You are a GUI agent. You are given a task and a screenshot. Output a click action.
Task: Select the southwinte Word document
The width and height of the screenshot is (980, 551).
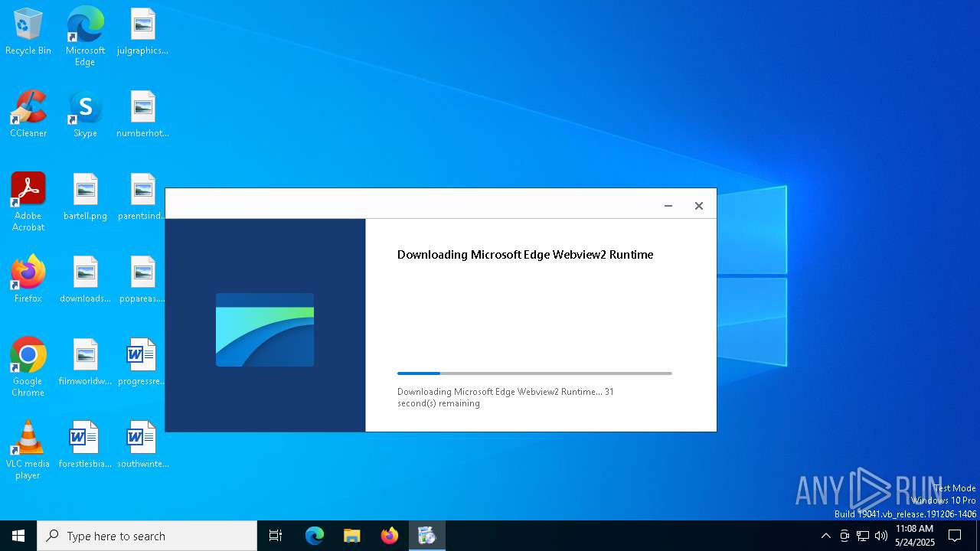coord(142,445)
